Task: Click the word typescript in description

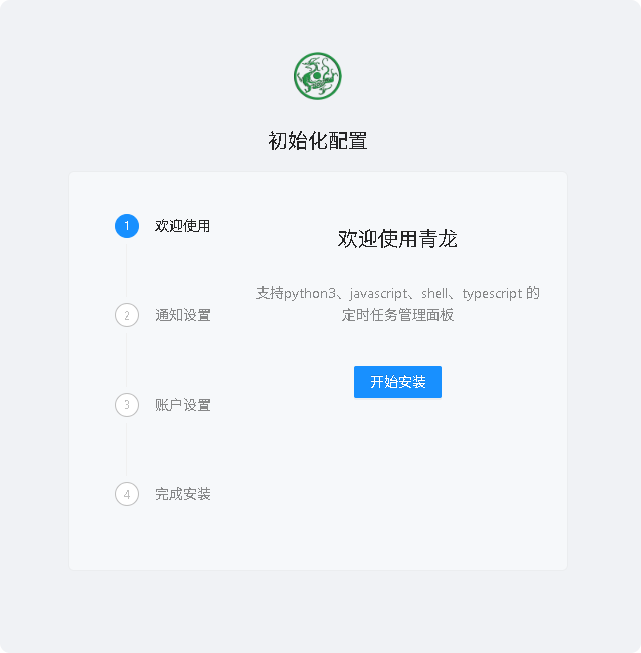Action: click(492, 294)
